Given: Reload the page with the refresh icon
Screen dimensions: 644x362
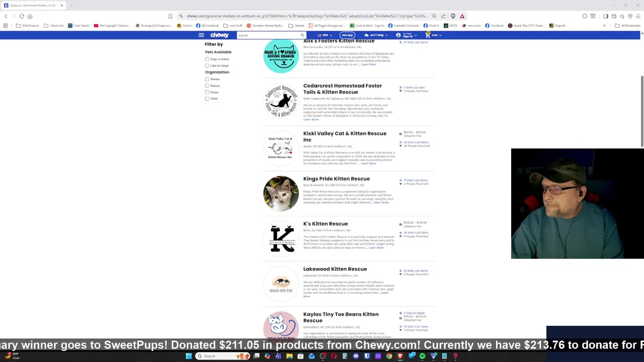Looking at the screenshot, I should tap(22, 16).
